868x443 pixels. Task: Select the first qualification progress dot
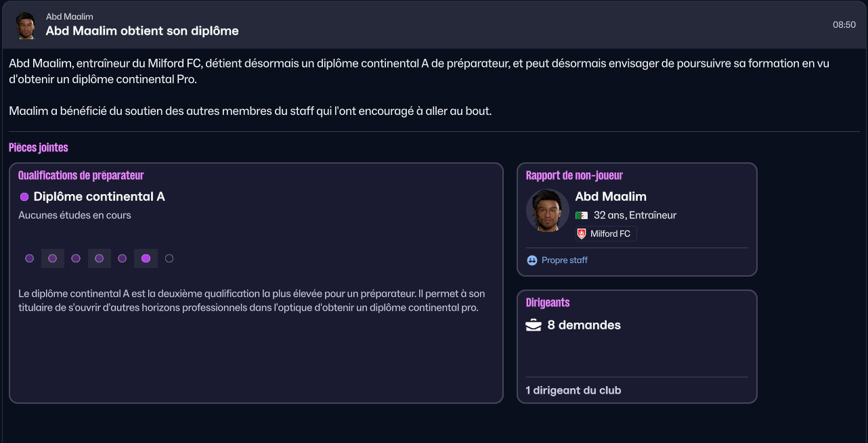tap(29, 258)
